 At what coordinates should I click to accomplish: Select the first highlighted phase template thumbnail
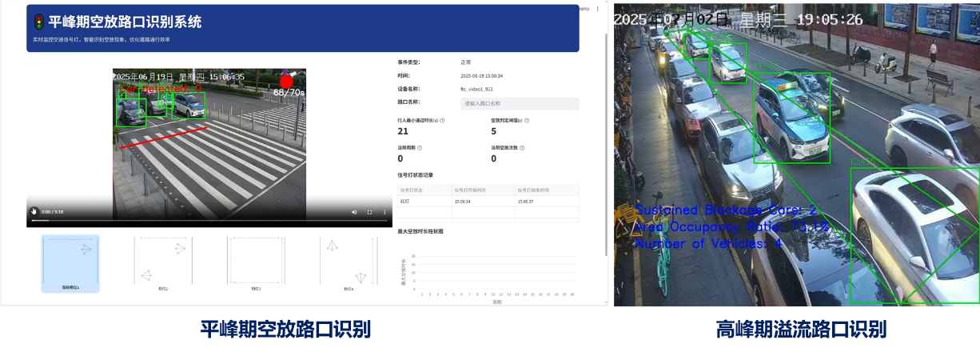click(x=70, y=263)
